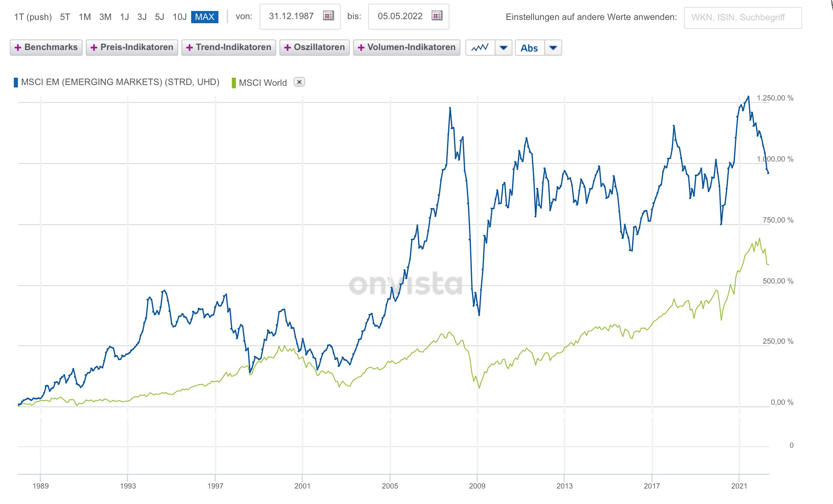Click the Abs scale toggle button
Image resolution: width=833 pixels, height=504 pixels.
point(529,48)
